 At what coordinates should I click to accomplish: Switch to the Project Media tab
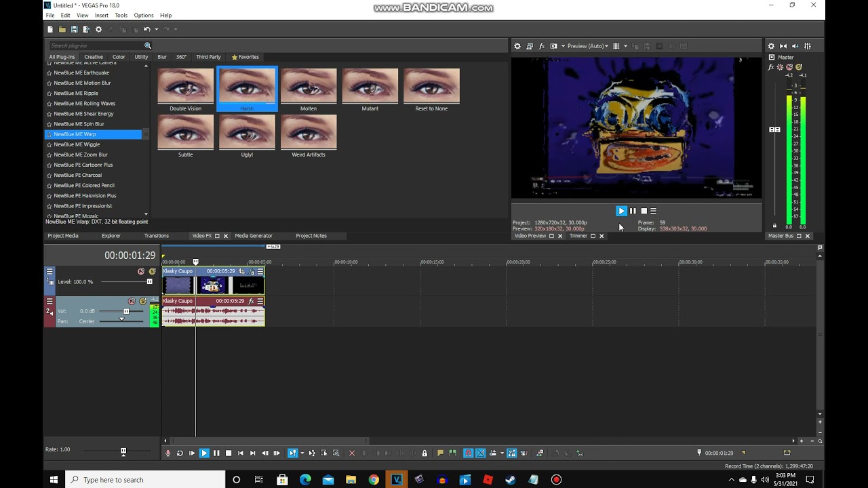(62, 236)
